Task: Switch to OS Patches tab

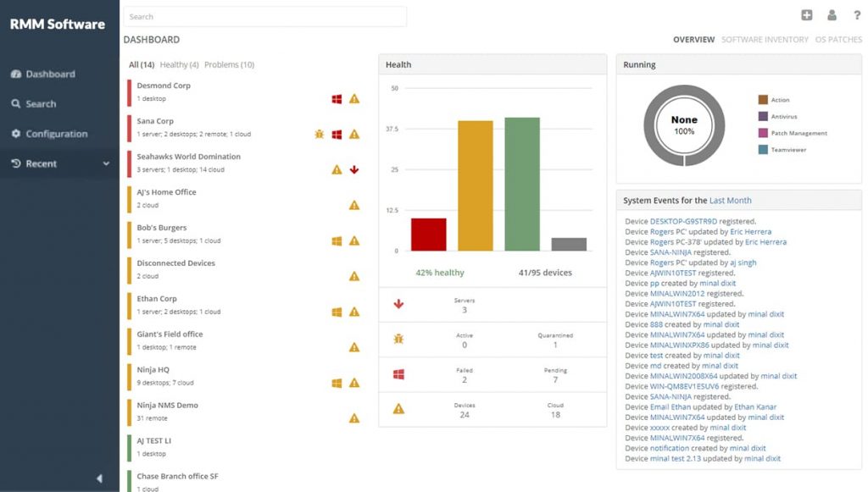Action: point(837,40)
